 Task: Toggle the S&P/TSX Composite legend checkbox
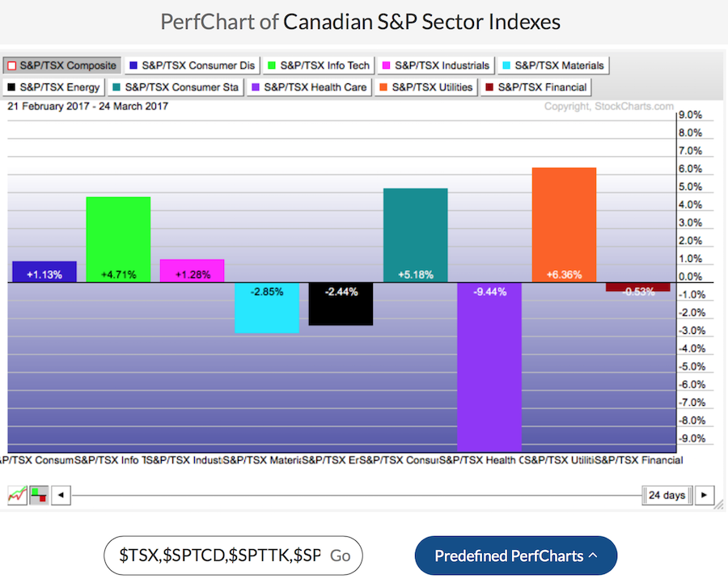click(x=12, y=65)
